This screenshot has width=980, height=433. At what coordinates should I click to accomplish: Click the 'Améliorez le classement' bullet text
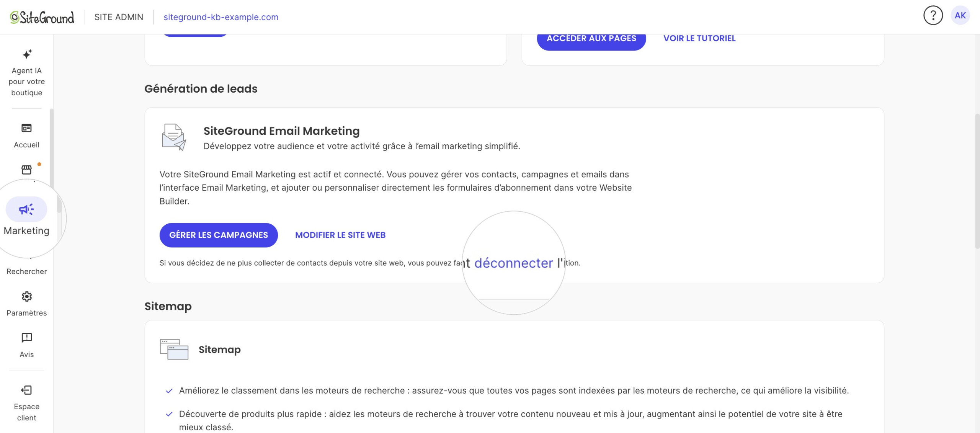[514, 391]
